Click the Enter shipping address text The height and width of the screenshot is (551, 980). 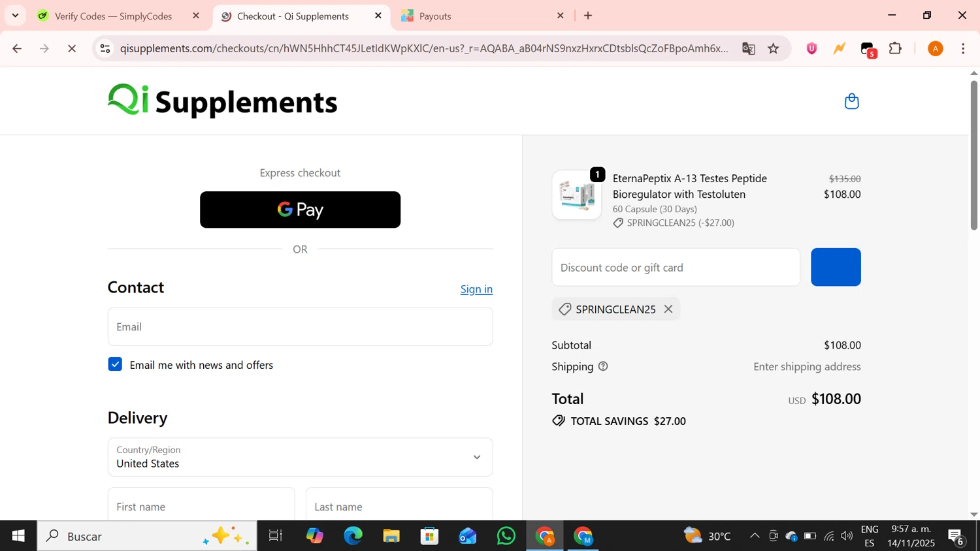point(807,366)
